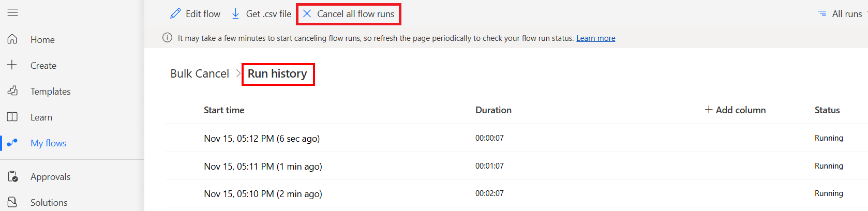The height and width of the screenshot is (211, 868).
Task: Open the All runs filter dropdown
Action: 840,14
